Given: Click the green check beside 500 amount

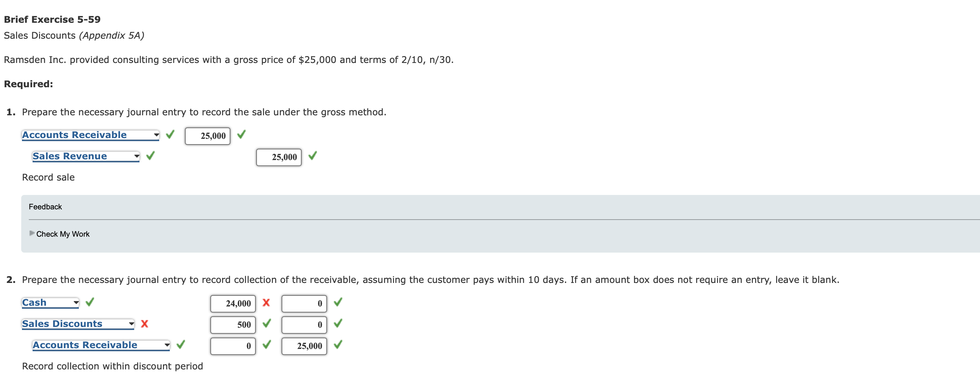Looking at the screenshot, I should point(267,324).
